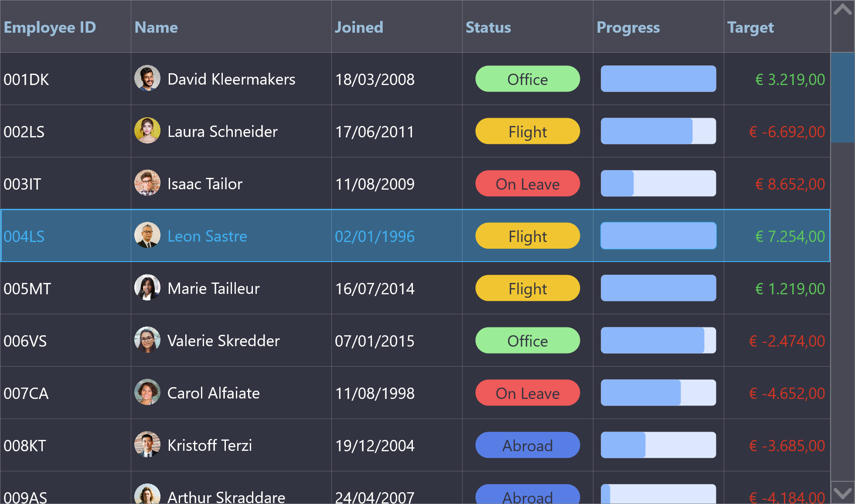Toggle Kristoff Terzi's Abroad status badge
This screenshot has width=855, height=504.
pyautogui.click(x=527, y=445)
